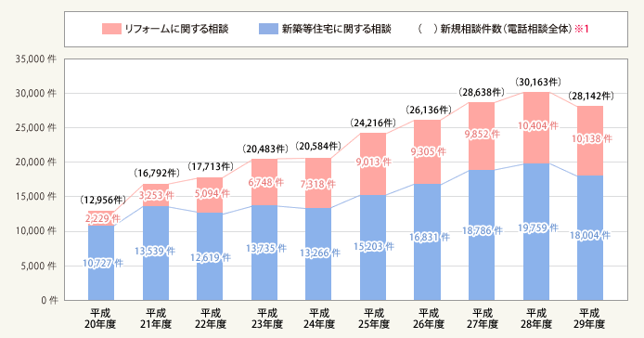The image size is (644, 338).
Task: Click the legend text リフォームに関する相談
Action: 176,29
